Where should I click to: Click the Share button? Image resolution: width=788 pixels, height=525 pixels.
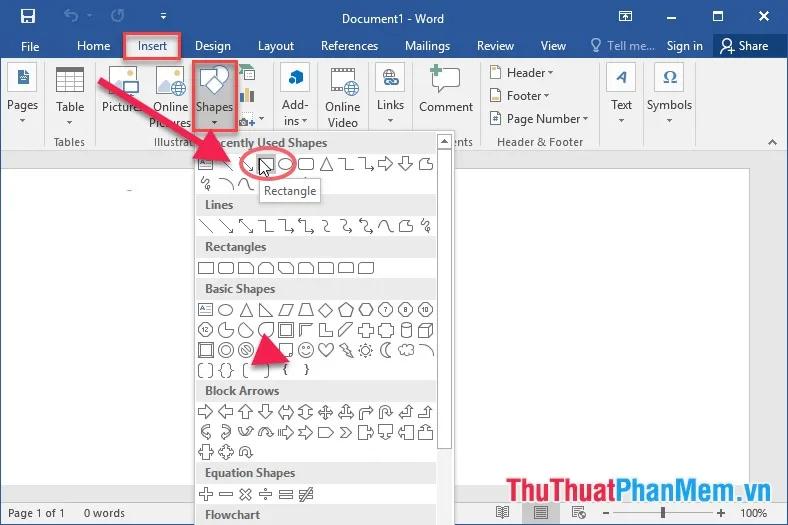point(745,46)
